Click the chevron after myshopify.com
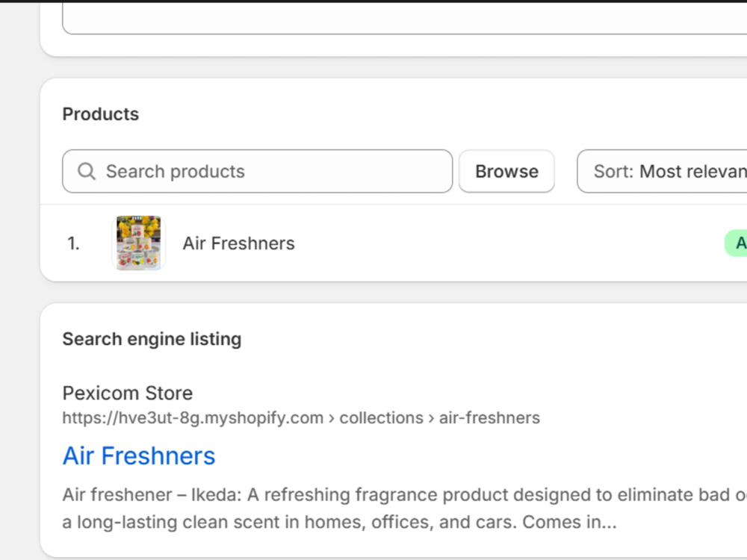747x560 pixels. click(332, 418)
